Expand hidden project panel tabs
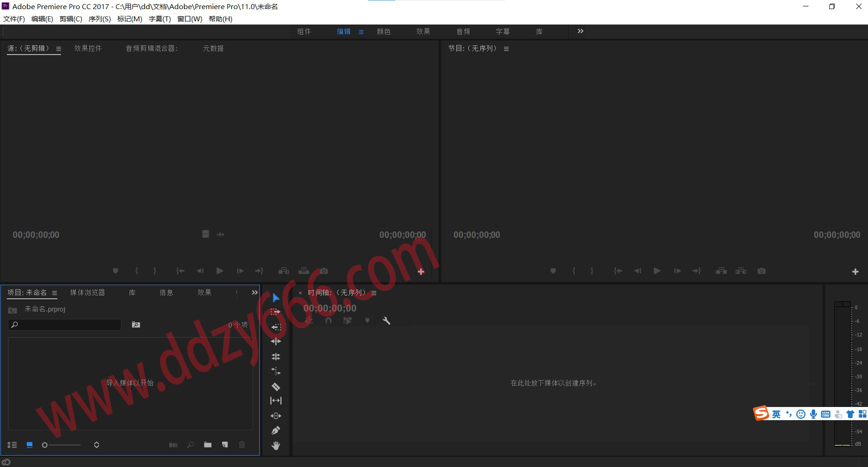The image size is (868, 467). click(x=255, y=292)
